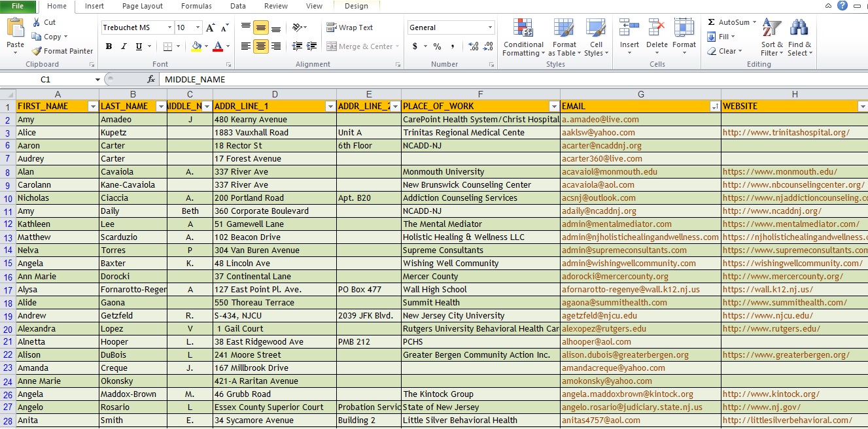Switch to the Formulas tab
Screen dimensions: 868x429
(x=196, y=6)
